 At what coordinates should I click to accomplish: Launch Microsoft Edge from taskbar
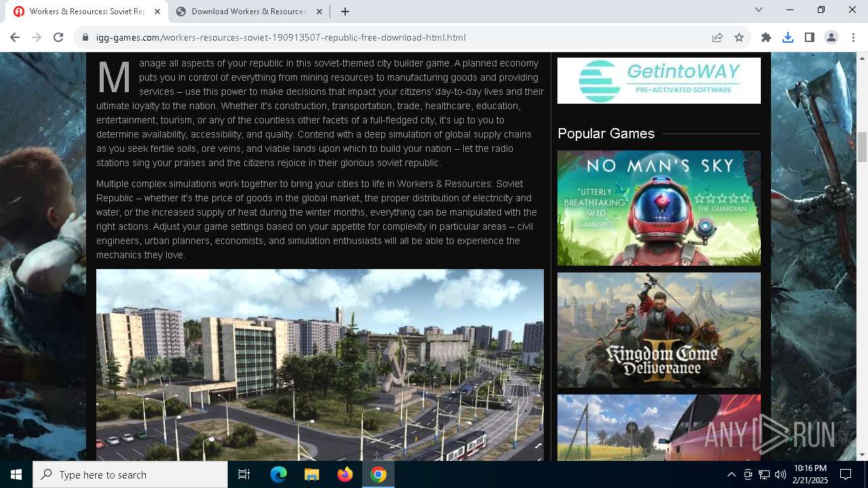tap(279, 474)
